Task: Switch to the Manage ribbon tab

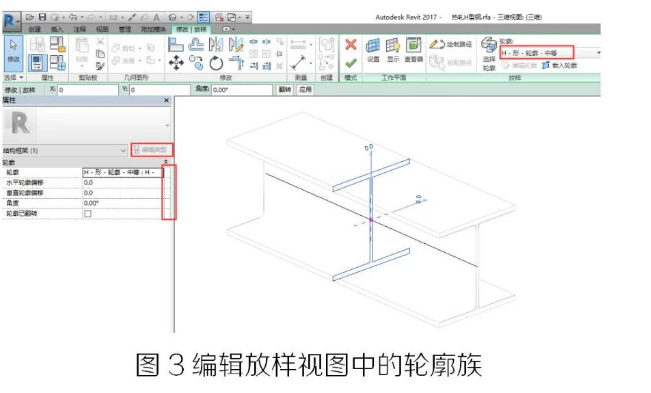Action: [x=125, y=29]
